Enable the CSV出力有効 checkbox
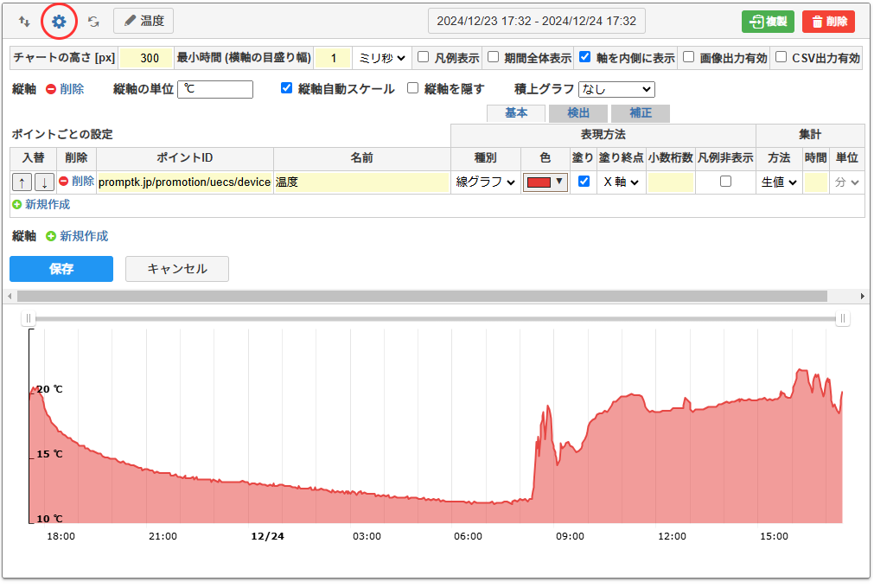 [x=781, y=57]
